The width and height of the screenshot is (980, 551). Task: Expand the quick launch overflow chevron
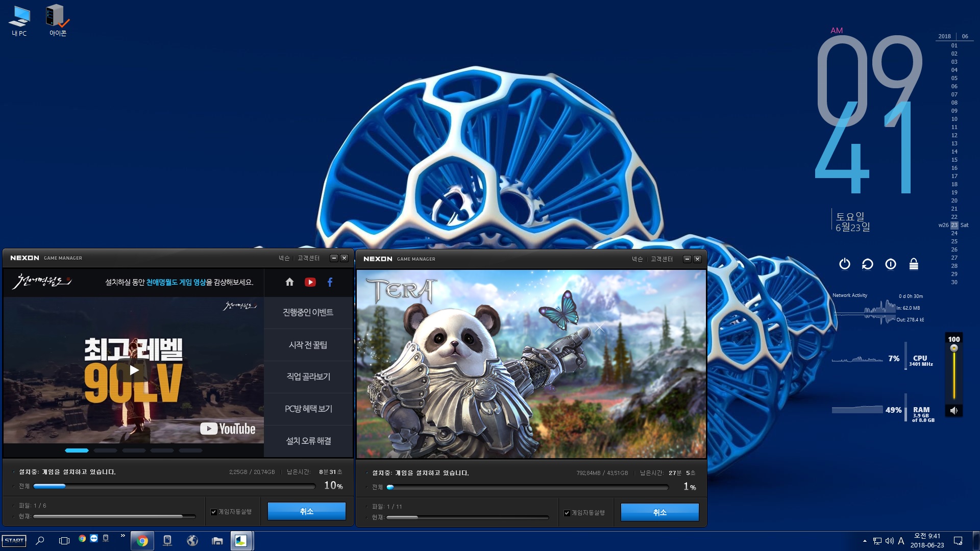click(x=122, y=536)
